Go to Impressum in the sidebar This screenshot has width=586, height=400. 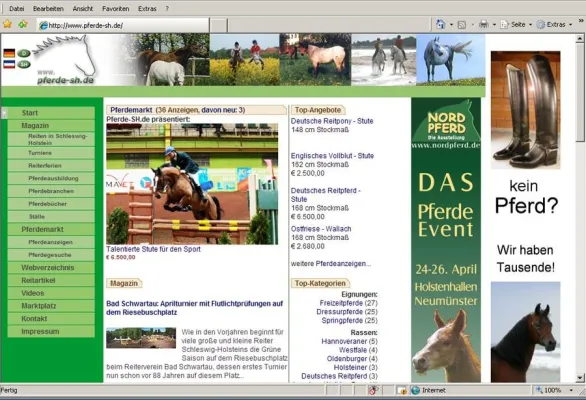pos(51,331)
